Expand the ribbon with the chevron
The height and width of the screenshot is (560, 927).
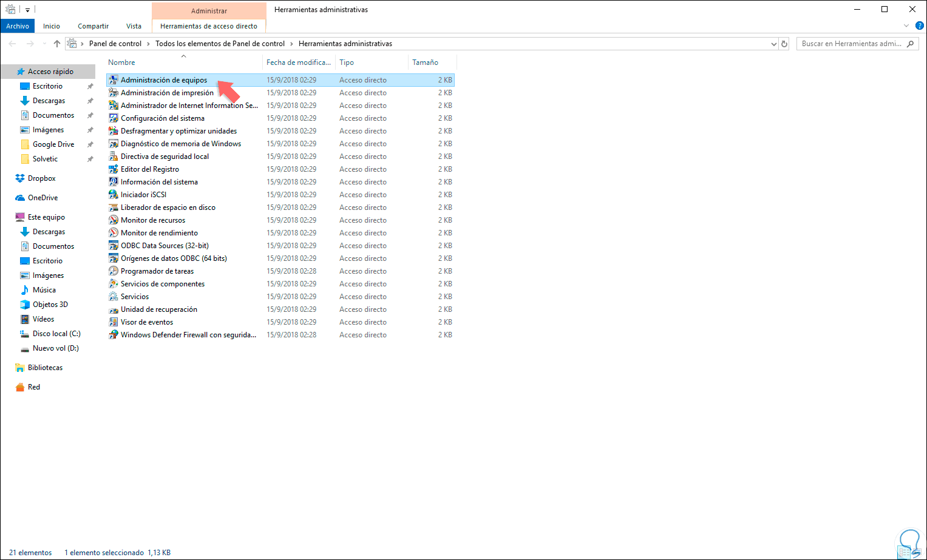pos(906,26)
